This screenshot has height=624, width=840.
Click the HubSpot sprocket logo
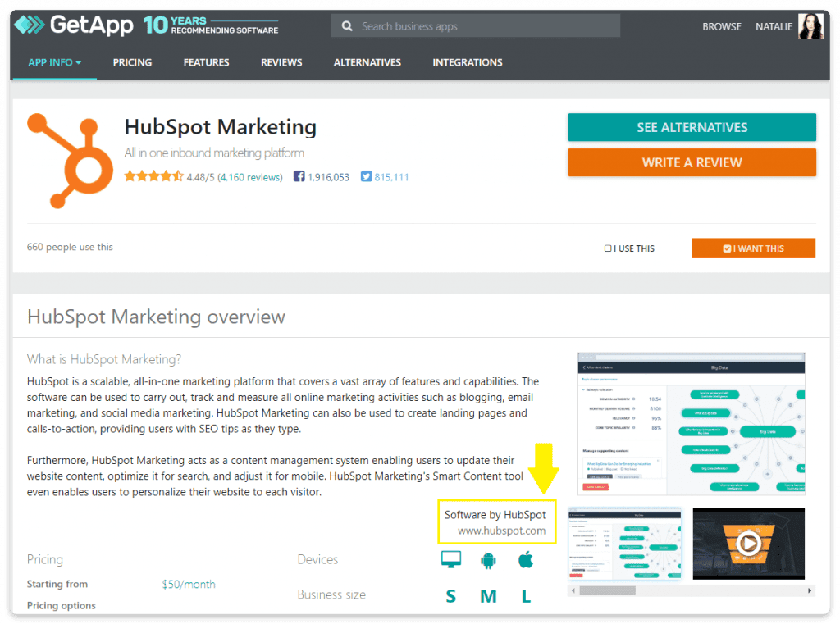(x=71, y=160)
